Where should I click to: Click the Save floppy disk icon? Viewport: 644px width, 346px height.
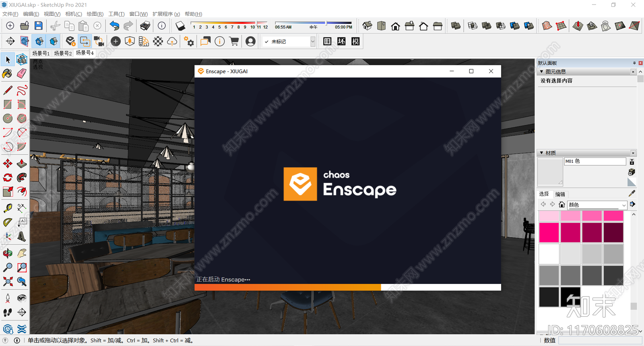coord(39,26)
